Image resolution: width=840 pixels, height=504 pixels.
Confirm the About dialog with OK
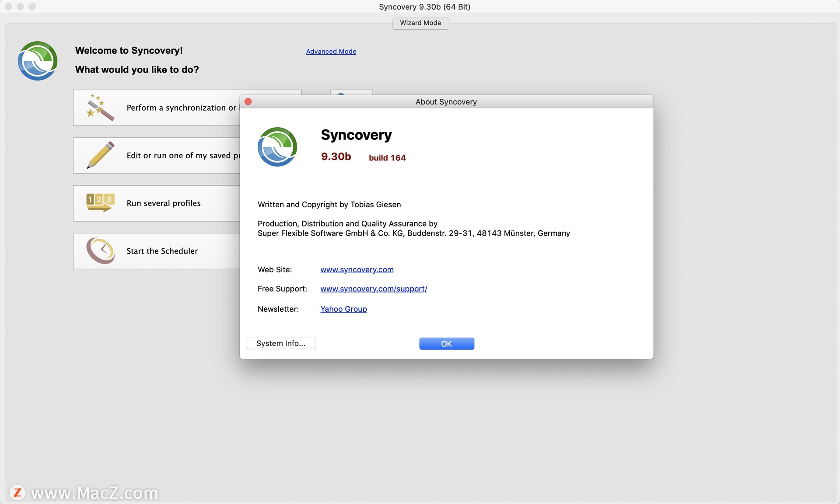tap(447, 344)
